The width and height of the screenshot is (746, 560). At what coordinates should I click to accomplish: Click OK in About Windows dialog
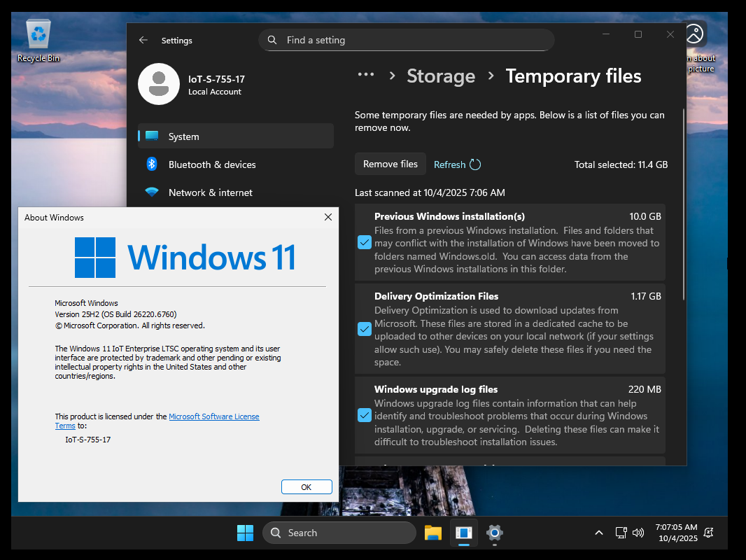pos(307,486)
